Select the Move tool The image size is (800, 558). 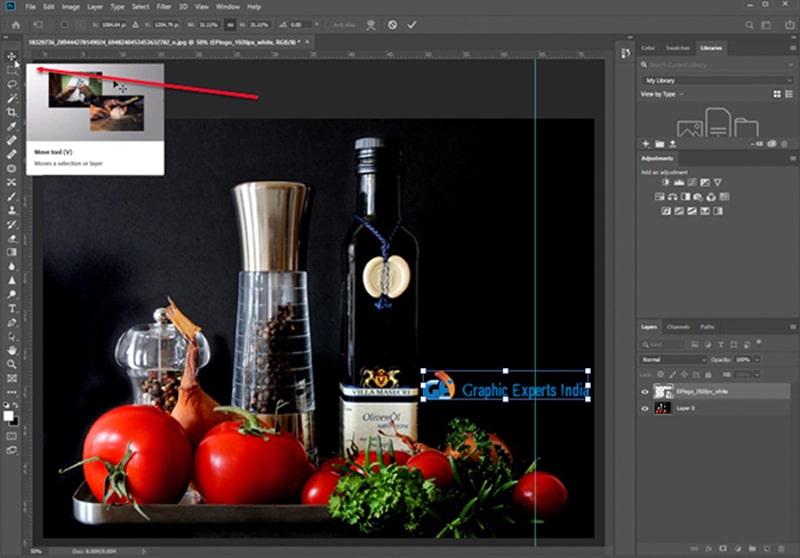[11, 57]
